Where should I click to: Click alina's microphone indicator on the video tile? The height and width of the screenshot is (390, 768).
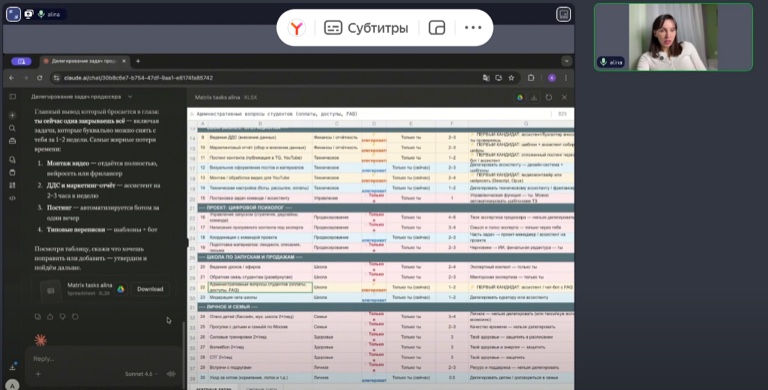[603, 62]
